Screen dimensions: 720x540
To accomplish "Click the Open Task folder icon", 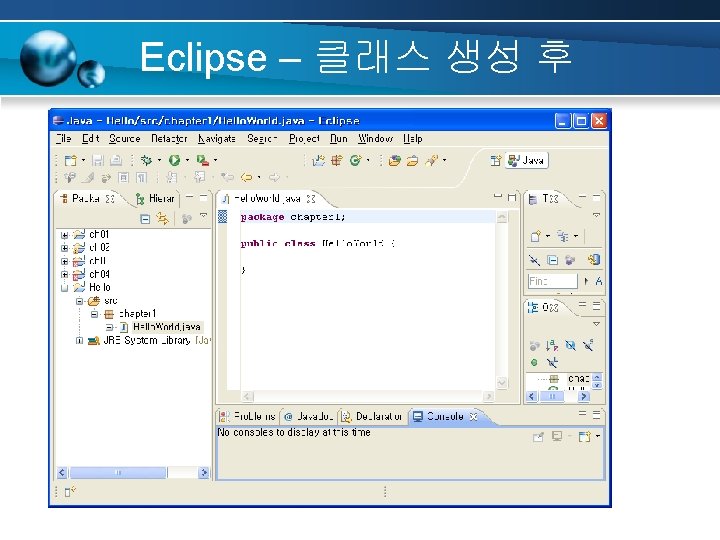I will tap(412, 160).
